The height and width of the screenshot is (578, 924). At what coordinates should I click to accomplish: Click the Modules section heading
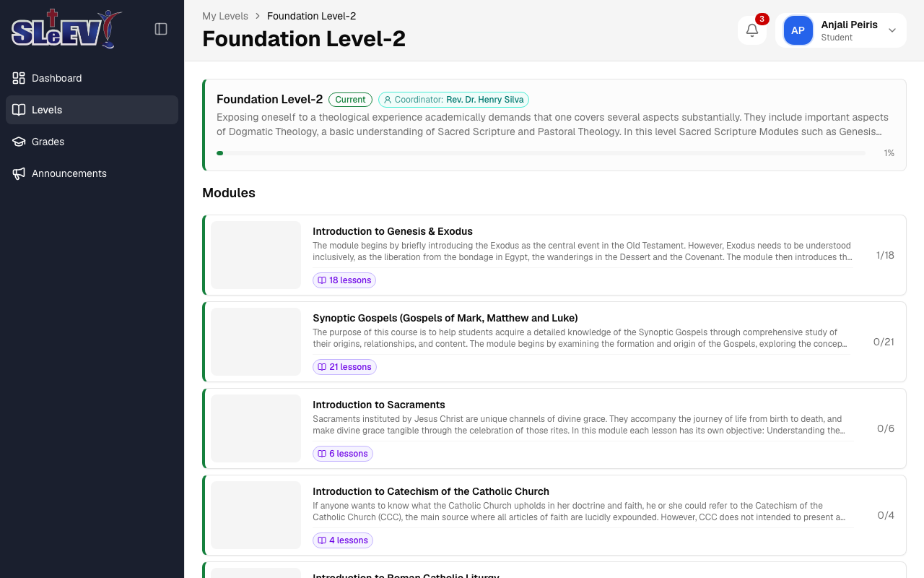[229, 193]
